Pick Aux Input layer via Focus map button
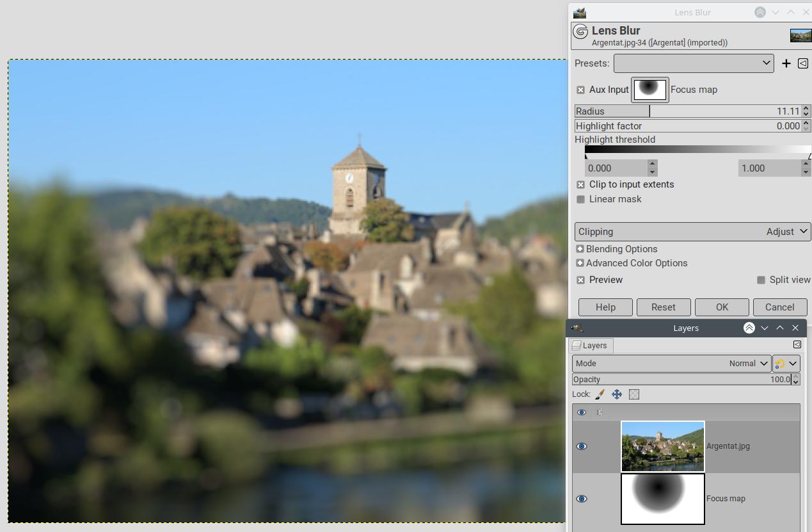Image resolution: width=812 pixels, height=532 pixels. pos(650,90)
